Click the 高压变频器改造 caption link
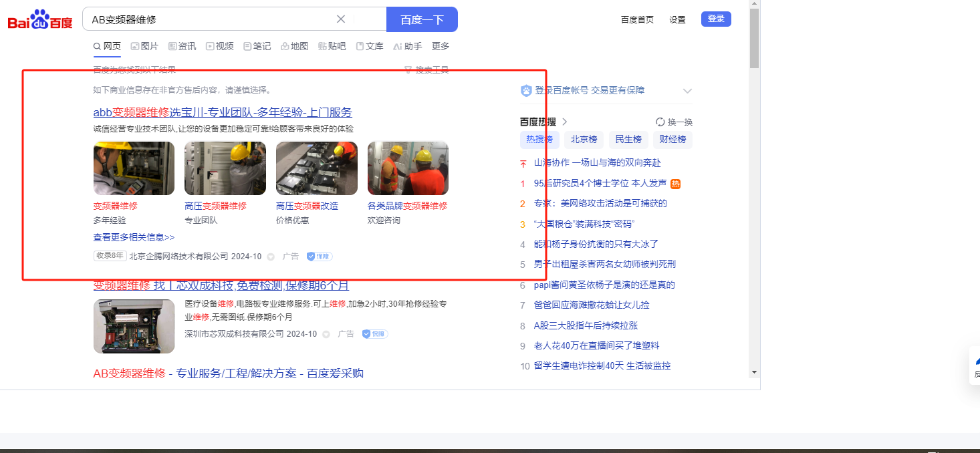The image size is (980, 453). [x=307, y=206]
